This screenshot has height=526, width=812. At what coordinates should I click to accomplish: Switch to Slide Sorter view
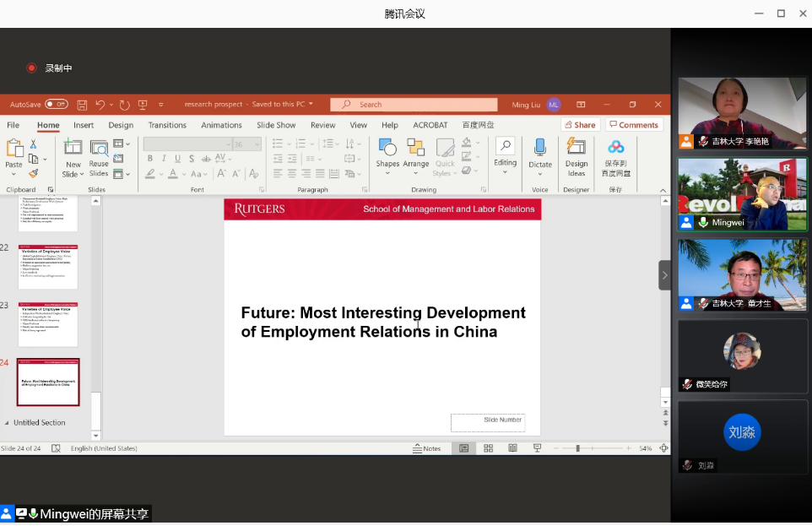(488, 448)
